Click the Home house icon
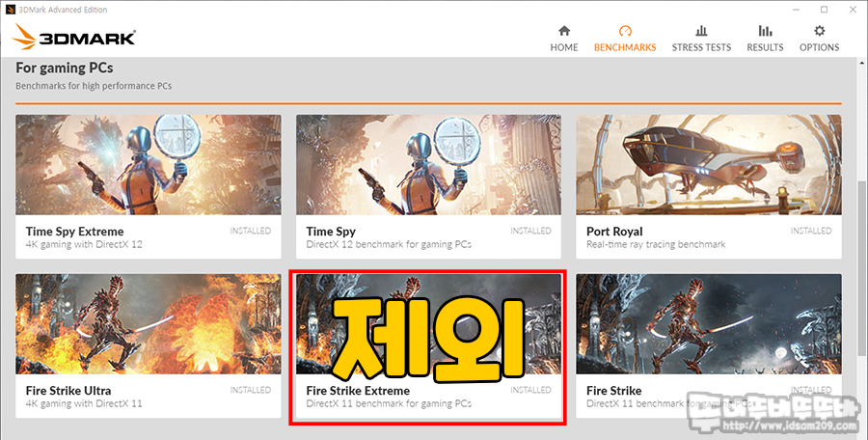868x440 pixels. [564, 31]
